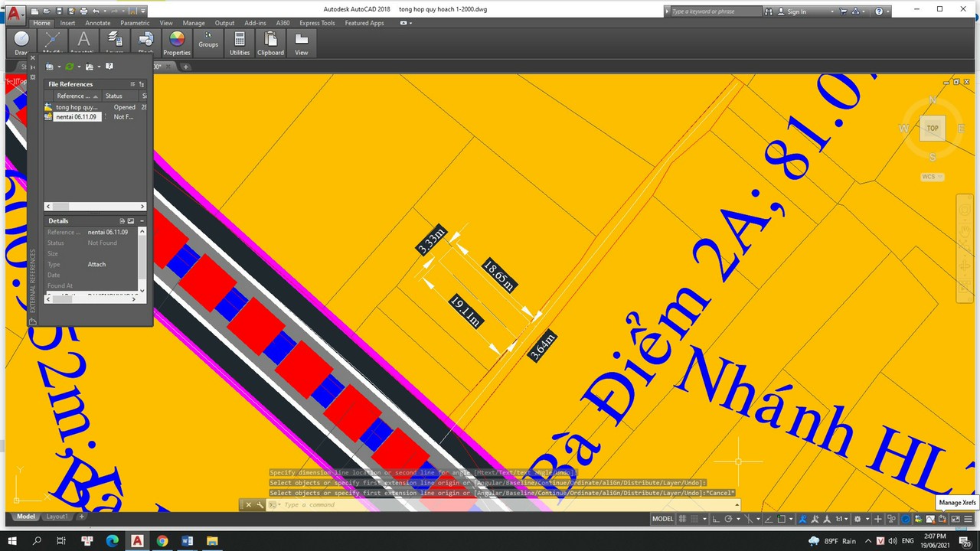Click the Undo arrow in quick access toolbar
The height and width of the screenshot is (551, 980).
pos(96,11)
